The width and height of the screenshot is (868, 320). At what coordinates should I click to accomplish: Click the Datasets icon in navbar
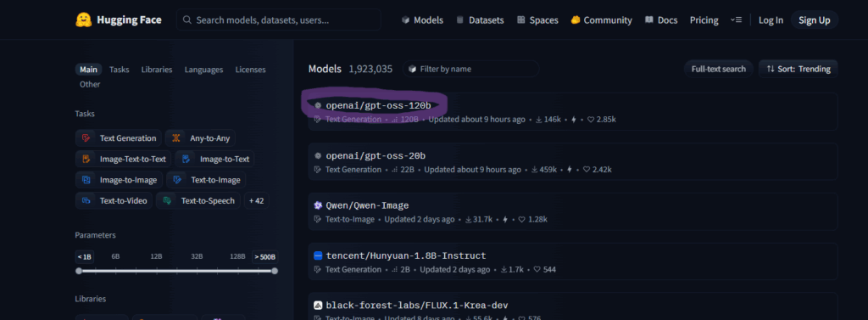pos(460,20)
